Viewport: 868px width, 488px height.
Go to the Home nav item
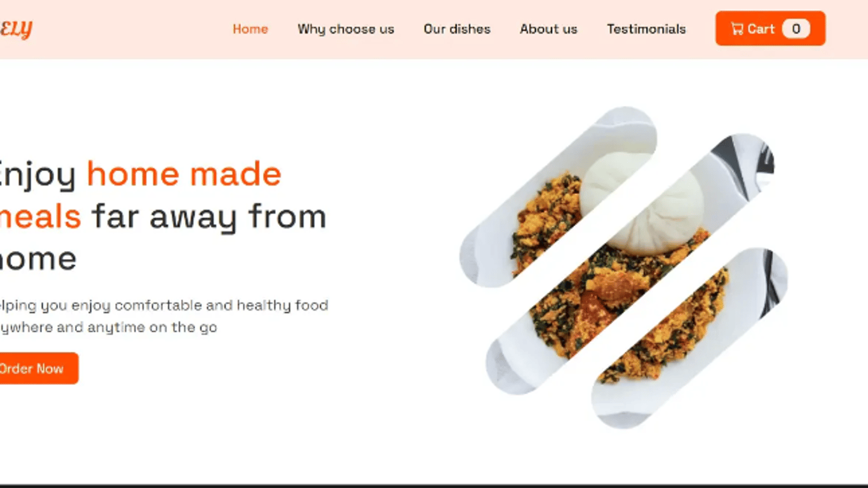250,29
